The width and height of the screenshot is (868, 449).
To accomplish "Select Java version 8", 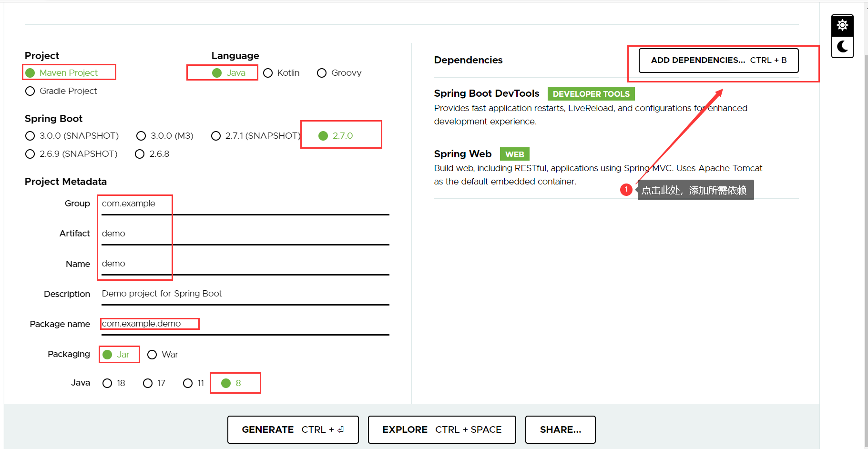I will (231, 383).
